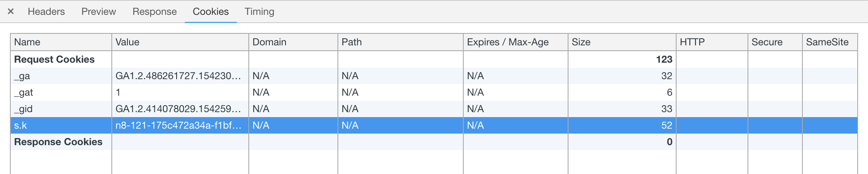Sort by the Value column header
The image size is (868, 174).
tap(180, 42)
